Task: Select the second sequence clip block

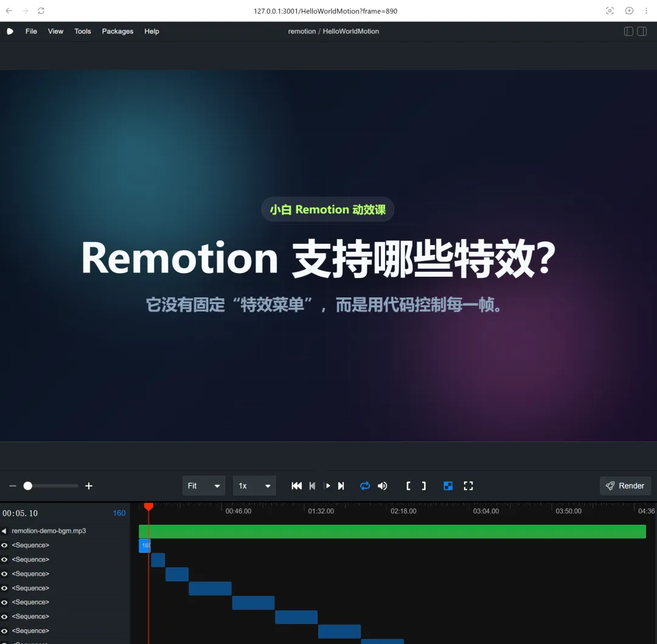Action: coord(158,560)
